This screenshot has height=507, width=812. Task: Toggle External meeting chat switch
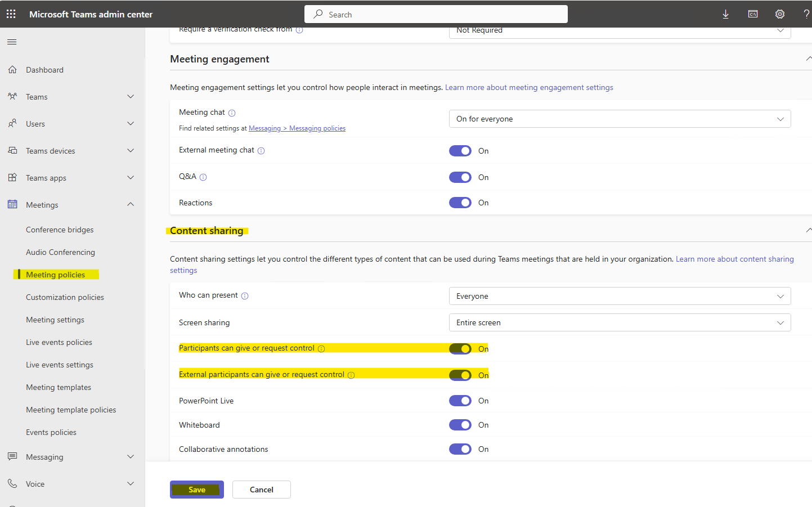(x=460, y=151)
